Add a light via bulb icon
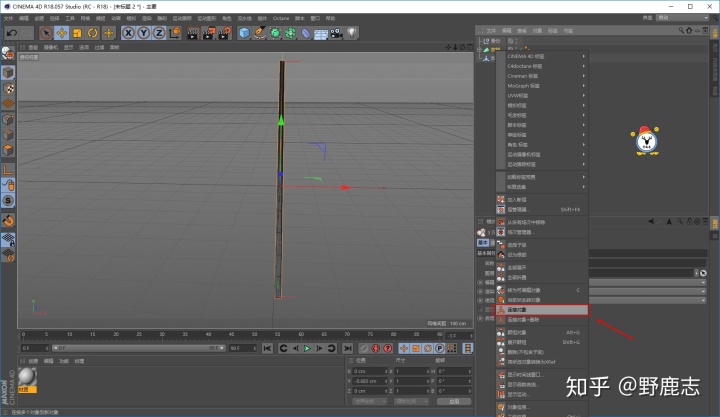 [352, 33]
